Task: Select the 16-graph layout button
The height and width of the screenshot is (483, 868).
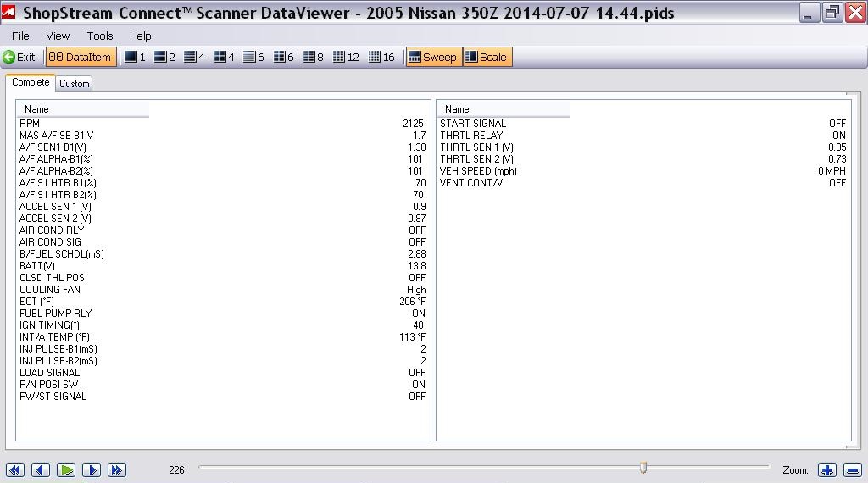Action: click(381, 57)
